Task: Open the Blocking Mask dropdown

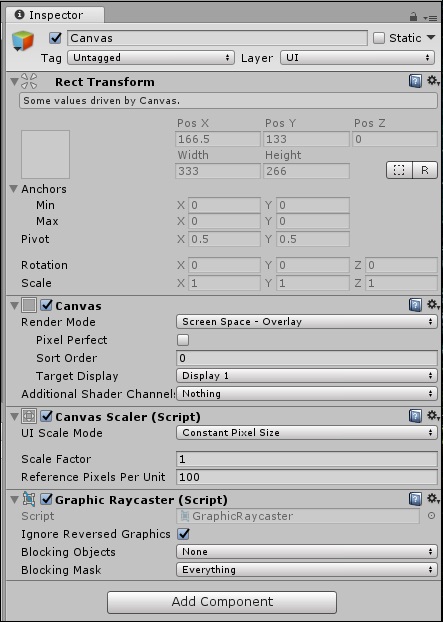Action: 307,570
